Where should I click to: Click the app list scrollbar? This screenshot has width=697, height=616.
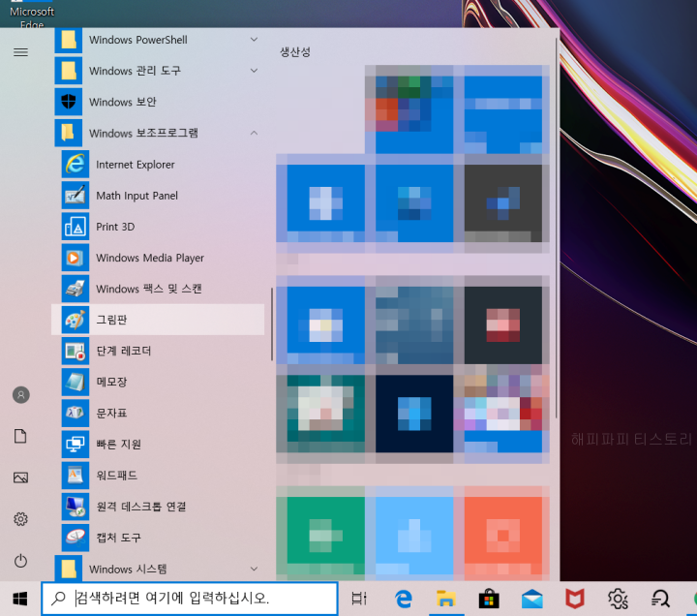tap(272, 324)
